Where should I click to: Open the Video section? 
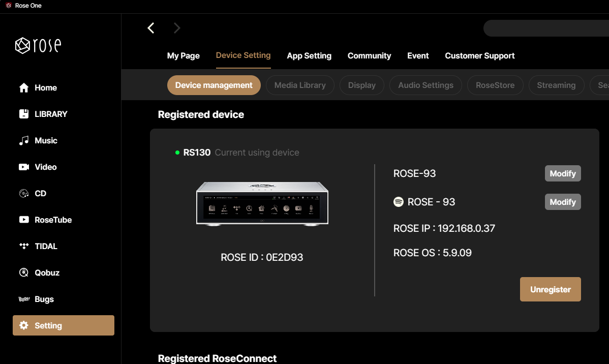[45, 167]
